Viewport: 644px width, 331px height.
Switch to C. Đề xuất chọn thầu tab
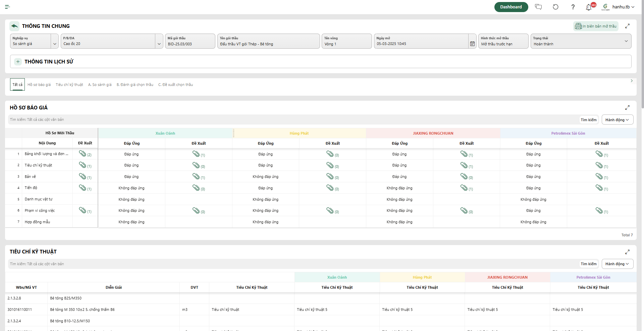pos(175,85)
